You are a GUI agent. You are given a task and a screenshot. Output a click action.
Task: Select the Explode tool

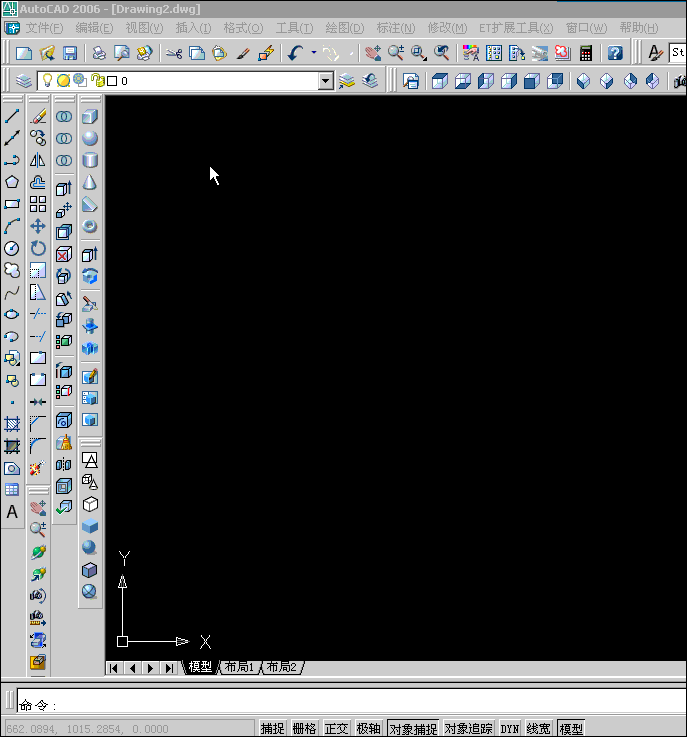(x=38, y=468)
